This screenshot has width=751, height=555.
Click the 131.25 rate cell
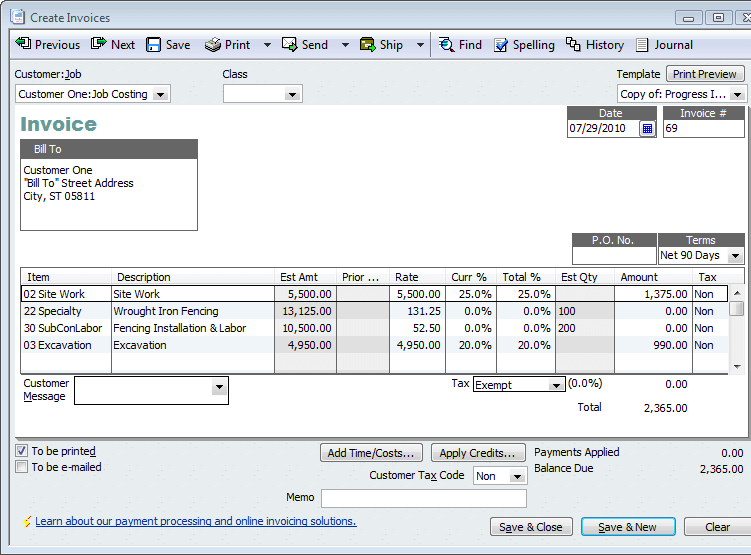[x=418, y=311]
